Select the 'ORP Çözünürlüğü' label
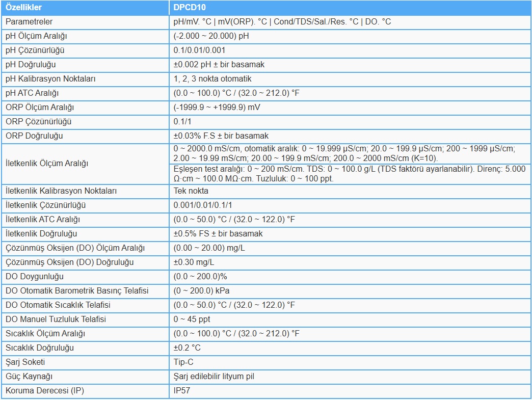532x400 pixels. (x=38, y=121)
